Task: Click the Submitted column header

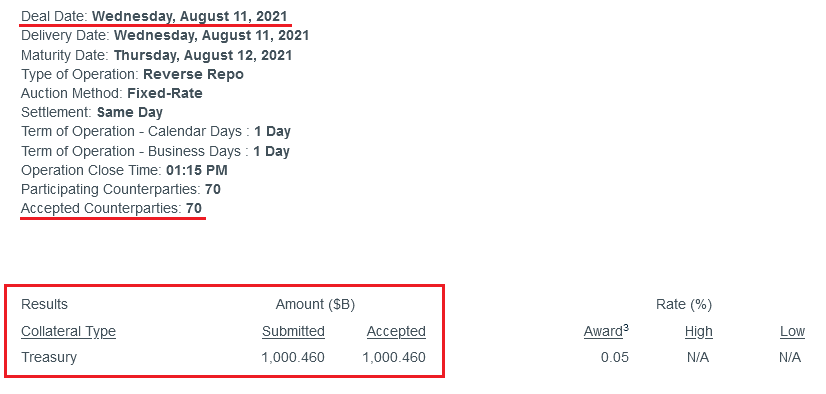Action: (293, 331)
